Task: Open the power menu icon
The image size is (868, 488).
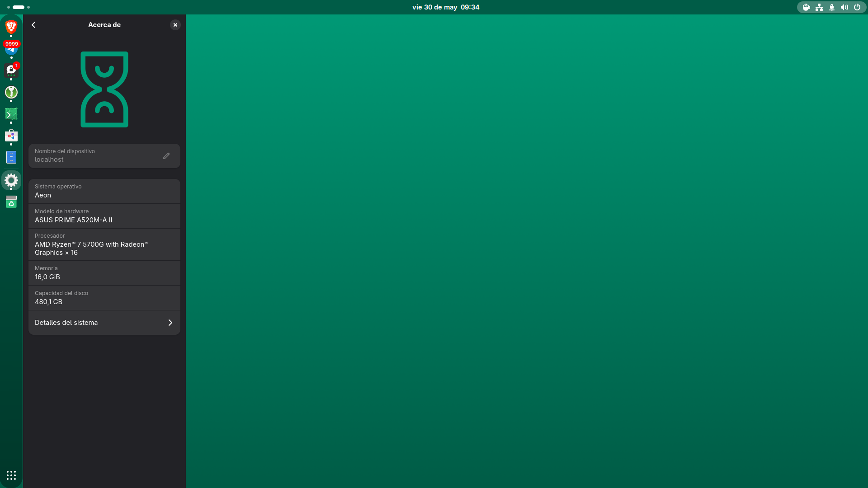Action: 857,7
